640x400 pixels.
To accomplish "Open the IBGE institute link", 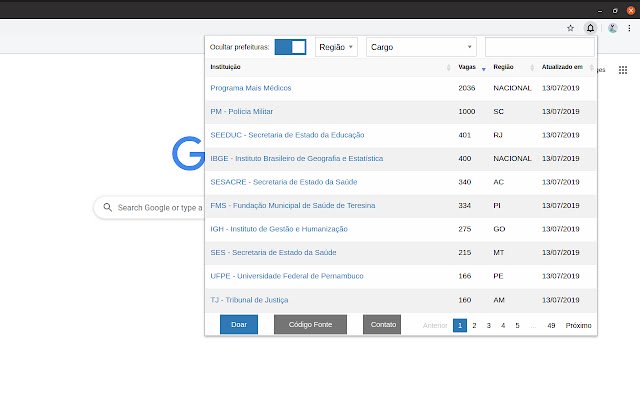I will pyautogui.click(x=297, y=158).
